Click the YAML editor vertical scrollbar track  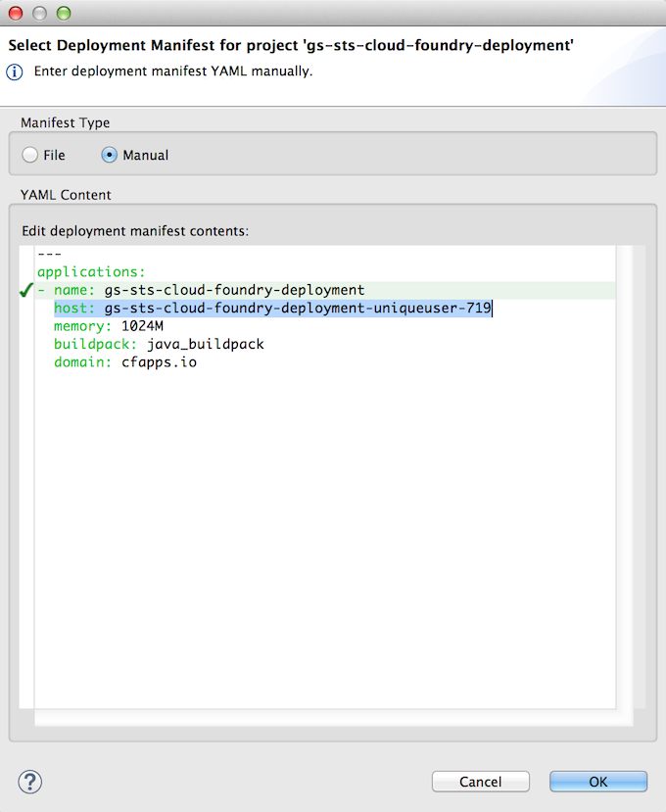(625, 476)
